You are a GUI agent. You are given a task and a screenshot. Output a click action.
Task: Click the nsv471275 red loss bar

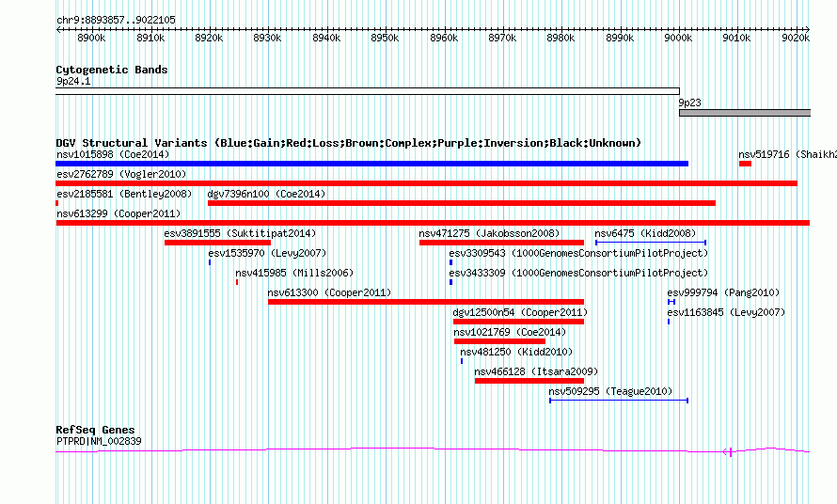(502, 243)
